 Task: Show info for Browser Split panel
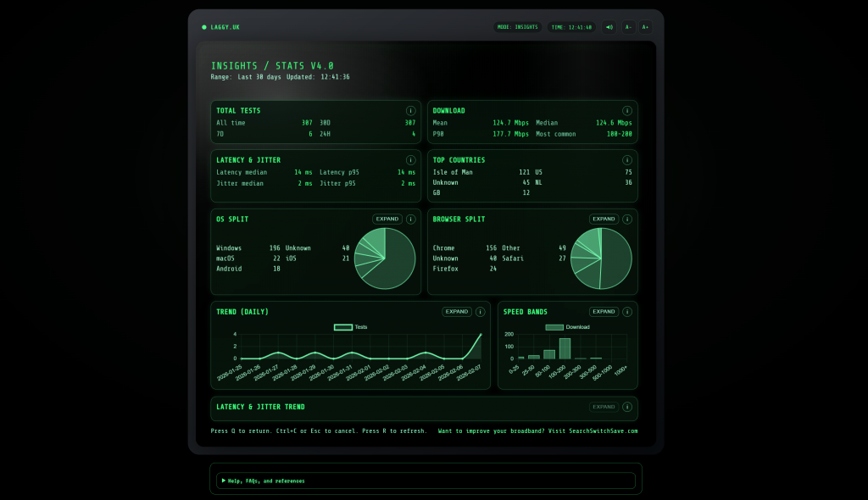click(627, 219)
